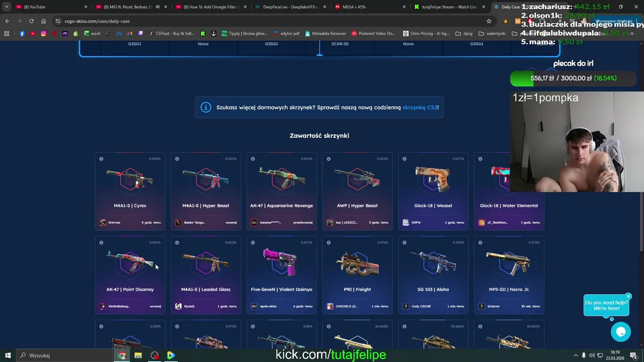The width and height of the screenshot is (644, 362).
Task: Open the 'skrzynkę CS2' link
Action: (x=420, y=108)
